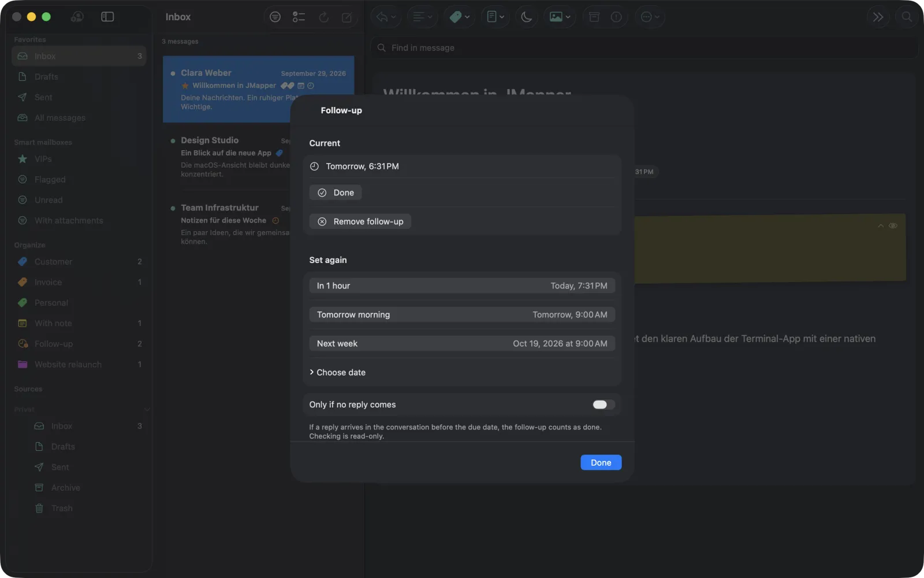Click Remove follow-up button
This screenshot has width=924, height=578.
pos(360,221)
